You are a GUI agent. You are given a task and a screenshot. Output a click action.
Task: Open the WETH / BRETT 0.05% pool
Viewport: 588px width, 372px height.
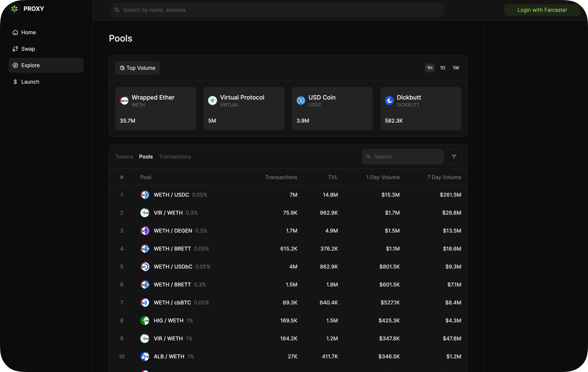tap(288, 249)
